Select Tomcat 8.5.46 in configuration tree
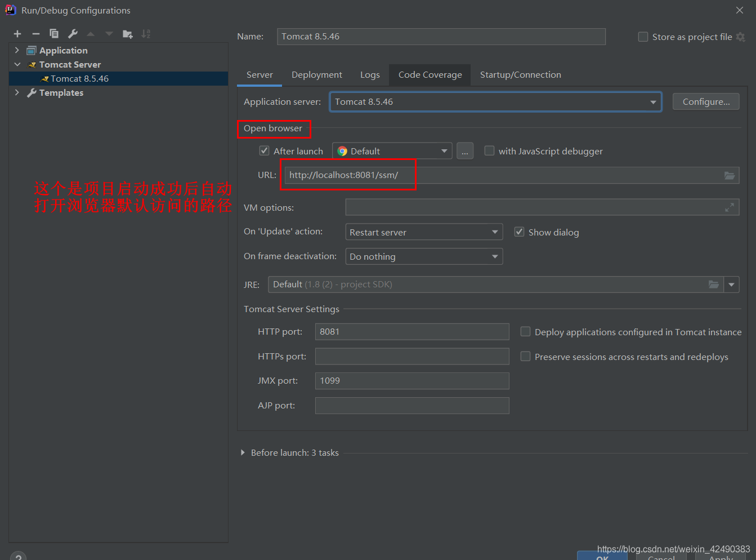The image size is (756, 560). (118, 79)
